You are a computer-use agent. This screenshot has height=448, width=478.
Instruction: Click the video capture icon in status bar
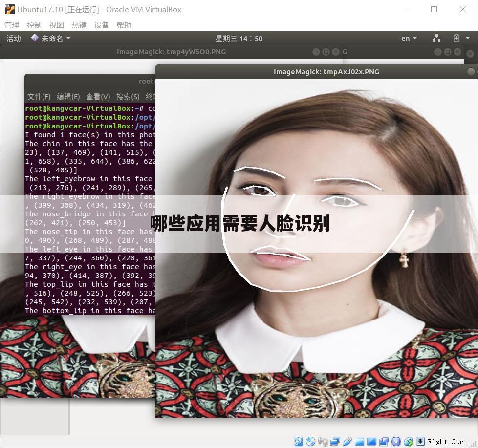384,441
